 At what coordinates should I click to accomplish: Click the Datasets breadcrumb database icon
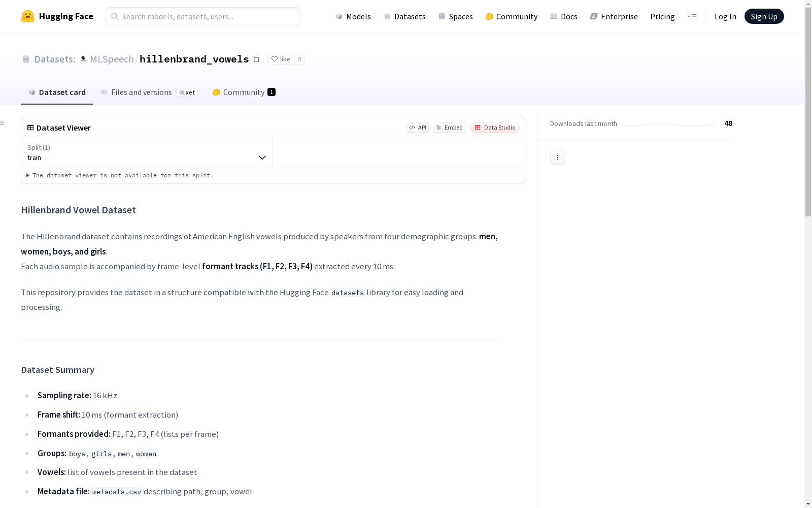26,59
